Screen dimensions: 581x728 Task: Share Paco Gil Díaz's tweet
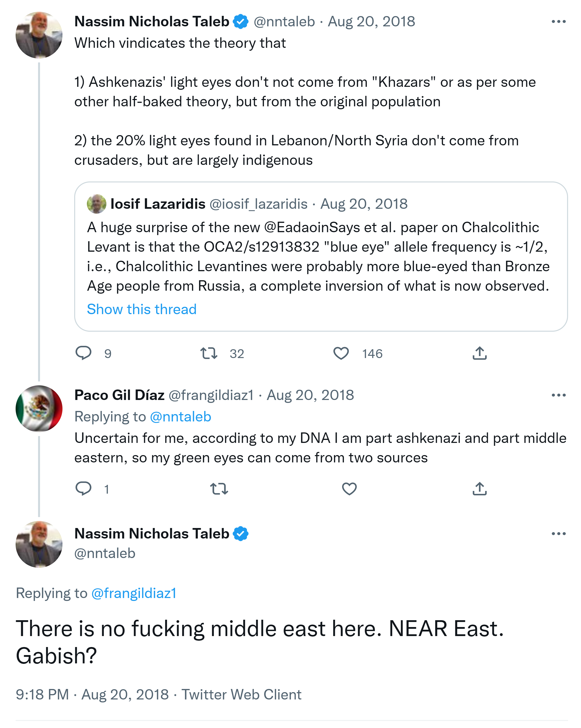coord(479,489)
